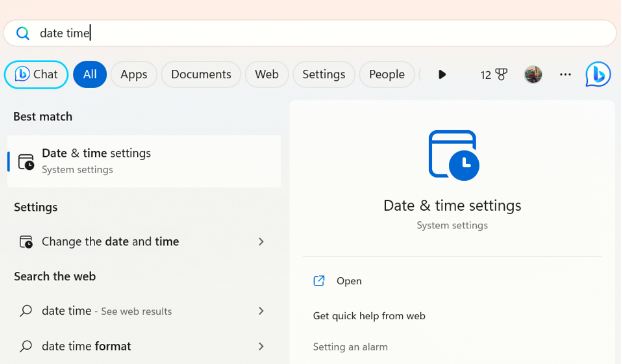Click 'Get quick help from web' heading
This screenshot has height=364, width=622.
[x=369, y=316]
